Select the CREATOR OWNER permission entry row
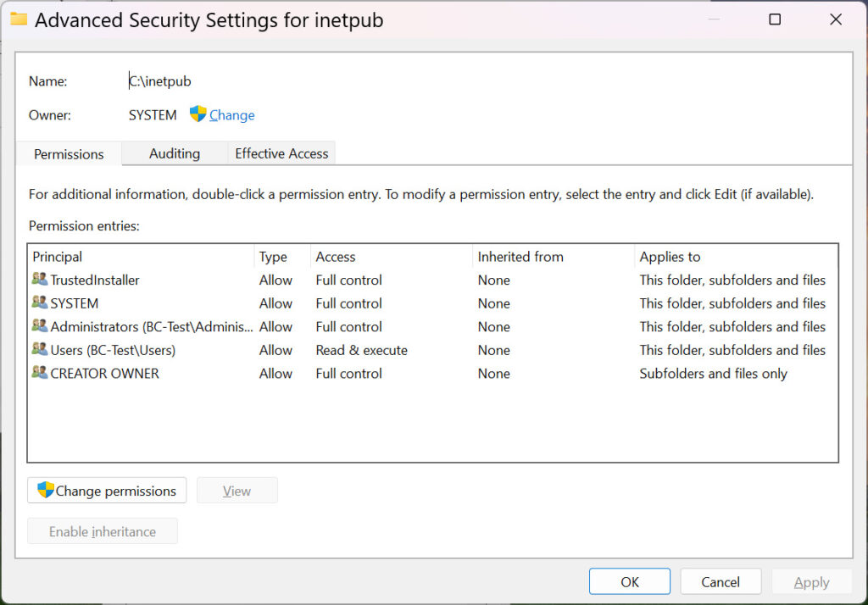 (339, 373)
